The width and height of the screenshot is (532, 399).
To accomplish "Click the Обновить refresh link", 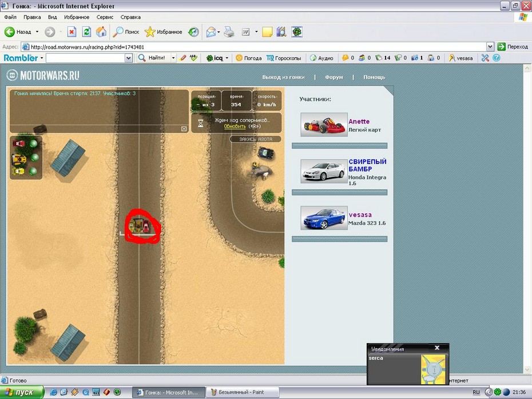I will pyautogui.click(x=235, y=126).
